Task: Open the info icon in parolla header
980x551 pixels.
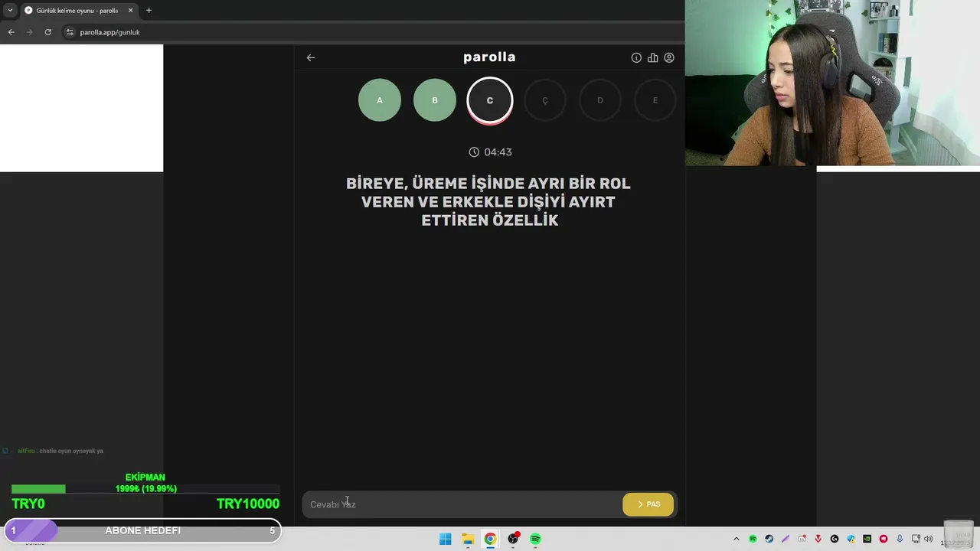Action: point(636,57)
